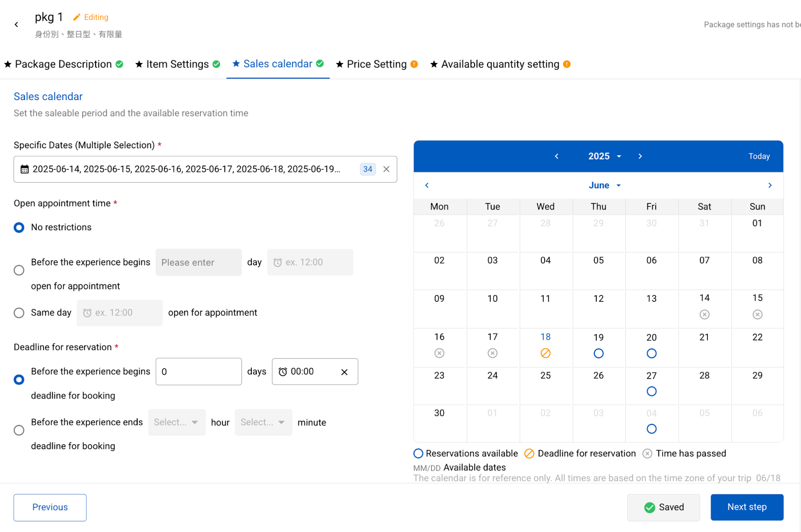
Task: Clear the 00:00 deadline time value
Action: (x=344, y=372)
